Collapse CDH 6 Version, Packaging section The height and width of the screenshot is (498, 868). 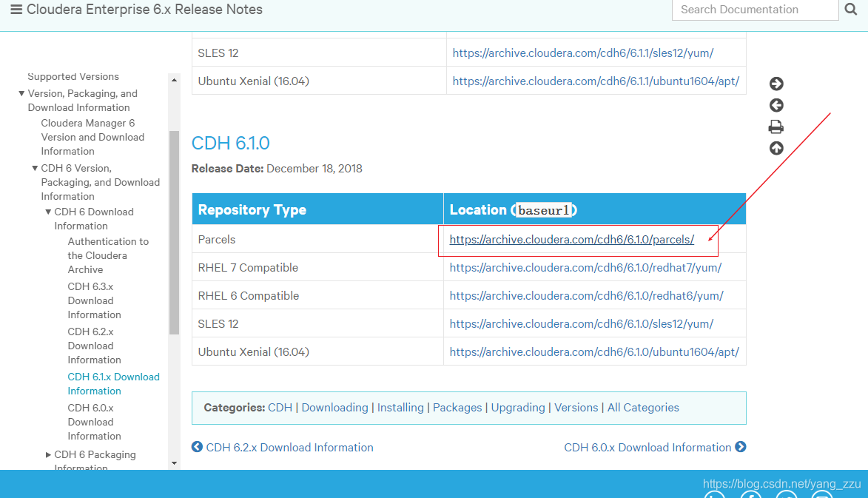click(35, 168)
